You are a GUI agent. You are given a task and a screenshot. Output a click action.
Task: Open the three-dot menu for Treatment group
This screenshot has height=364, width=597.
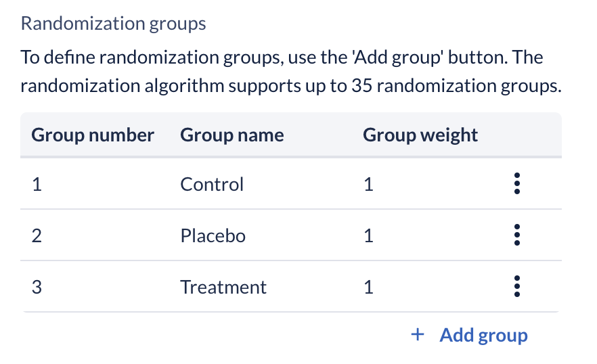(516, 286)
